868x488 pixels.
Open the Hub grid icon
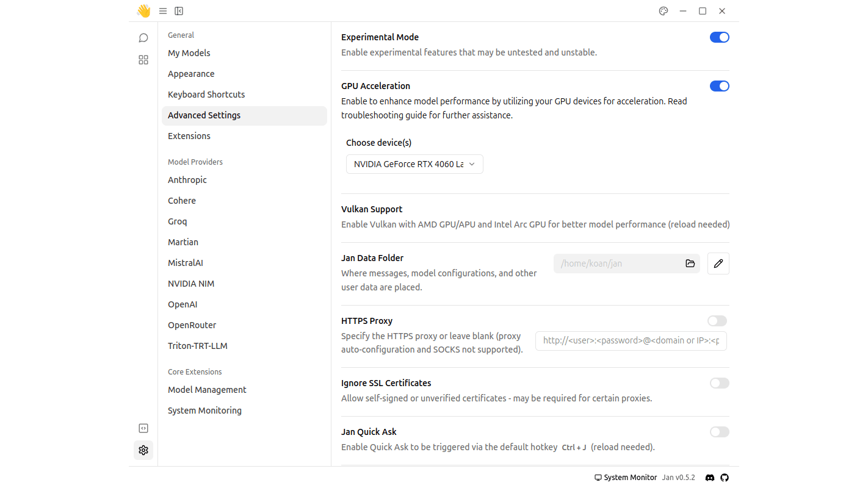[x=143, y=60]
